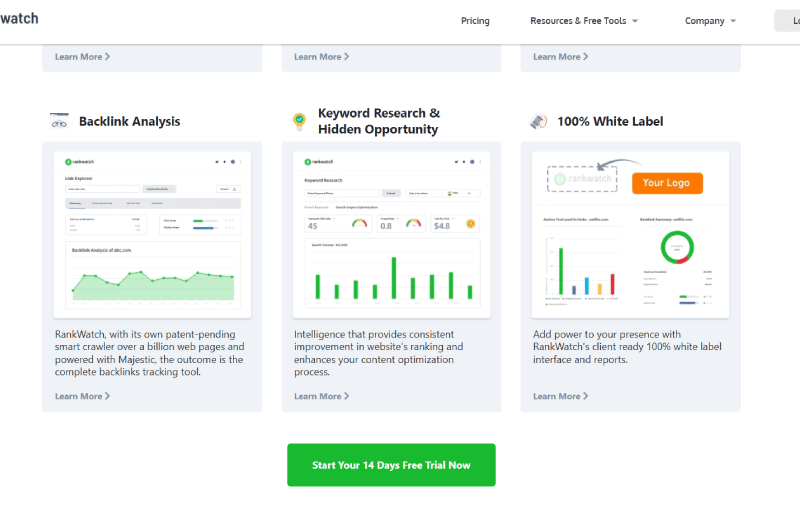Image resolution: width=800 pixels, height=530 pixels.
Task: Open the White Label report screenshot
Action: click(x=630, y=235)
